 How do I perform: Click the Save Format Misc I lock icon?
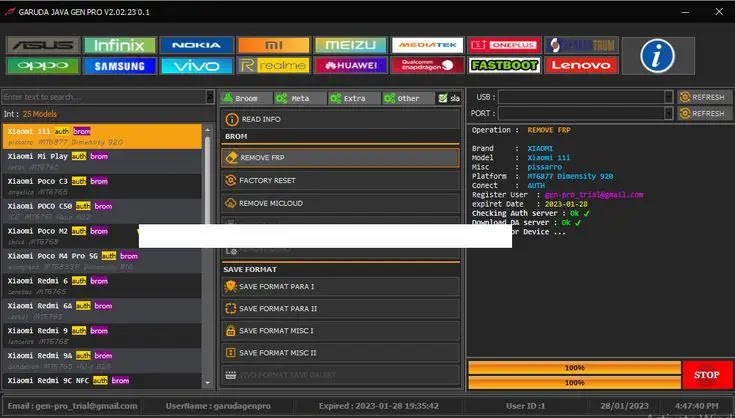231,331
